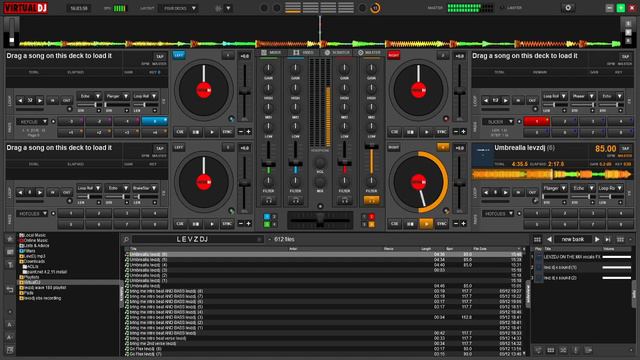The image size is (640, 360).
Task: Switch to the VIDEO tab
Action: pos(304,53)
